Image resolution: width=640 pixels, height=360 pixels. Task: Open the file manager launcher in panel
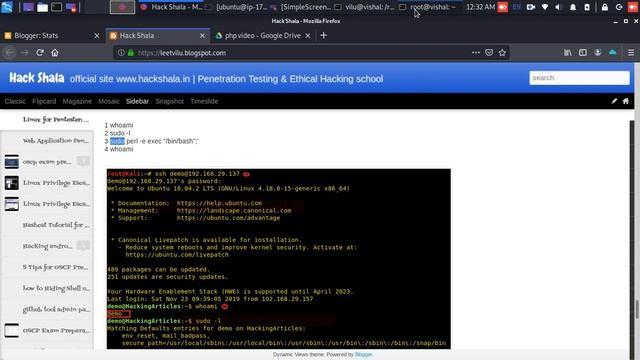click(42, 7)
